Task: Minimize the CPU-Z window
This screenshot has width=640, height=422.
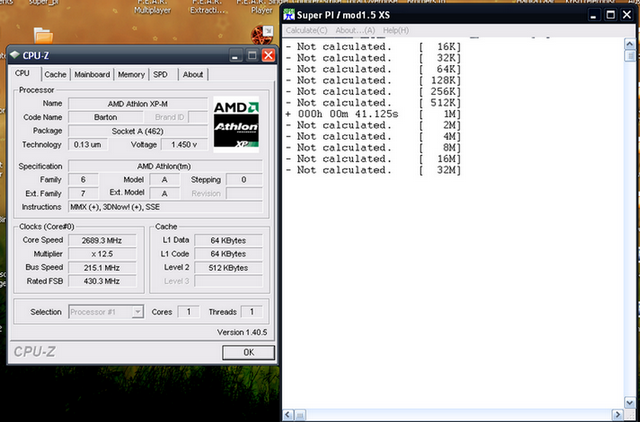Action: point(235,55)
